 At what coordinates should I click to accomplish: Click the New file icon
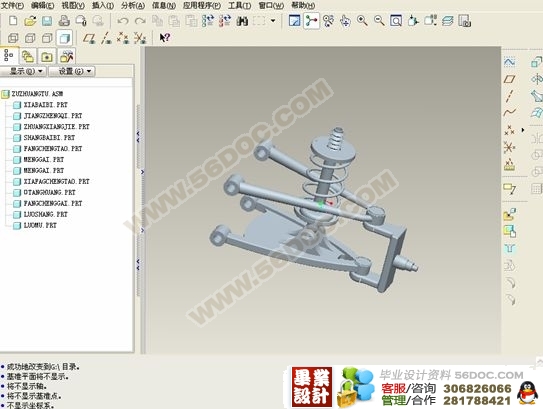pyautogui.click(x=13, y=21)
